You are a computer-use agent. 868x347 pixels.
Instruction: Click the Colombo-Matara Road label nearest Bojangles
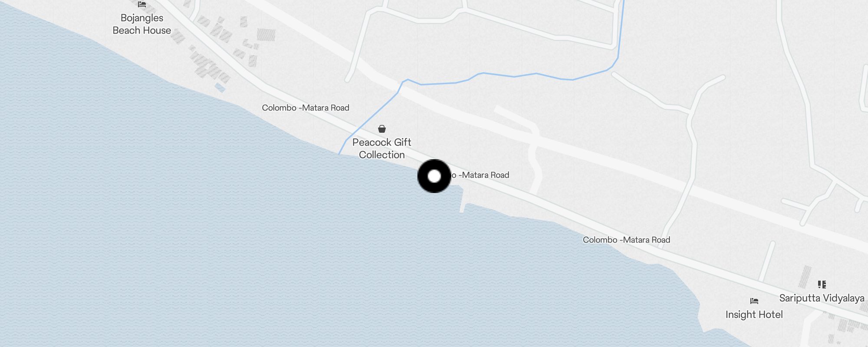pos(306,108)
